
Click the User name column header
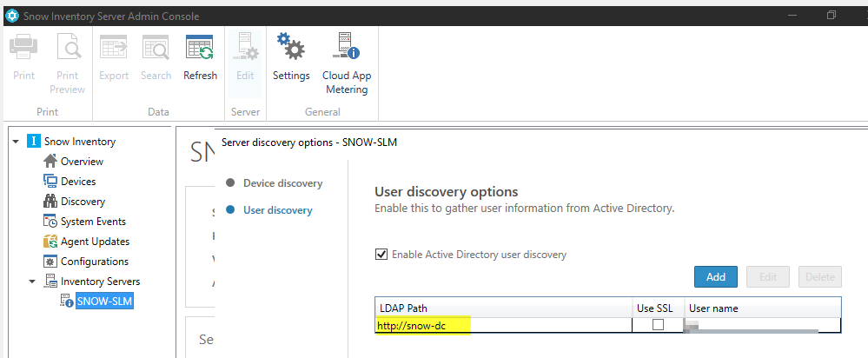click(x=762, y=308)
